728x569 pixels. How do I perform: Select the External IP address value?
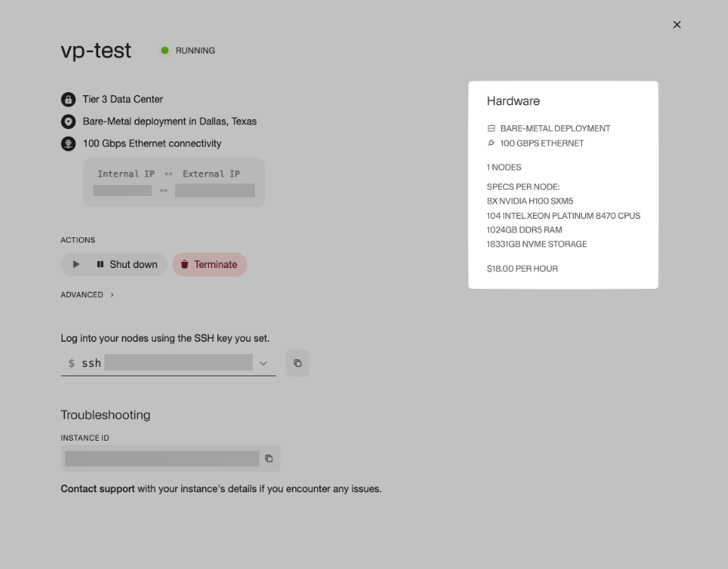click(214, 190)
